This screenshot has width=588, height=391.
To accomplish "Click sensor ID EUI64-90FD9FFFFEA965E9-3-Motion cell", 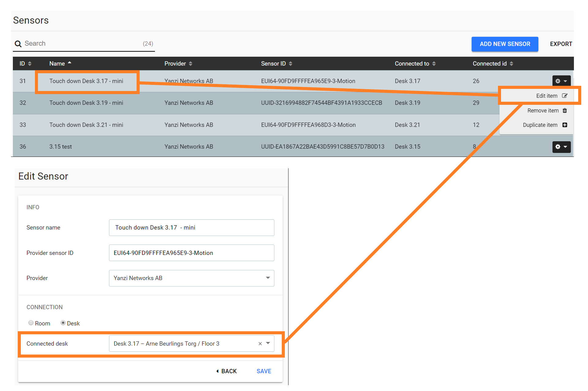I will [x=308, y=81].
